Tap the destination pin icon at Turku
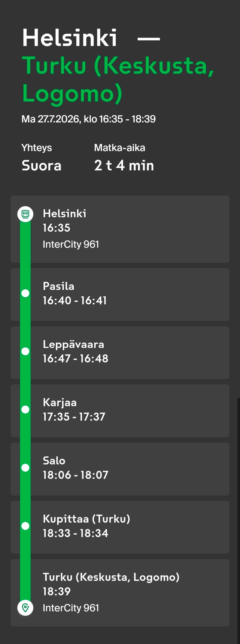Viewport: 240px width, 644px height. pos(25,608)
